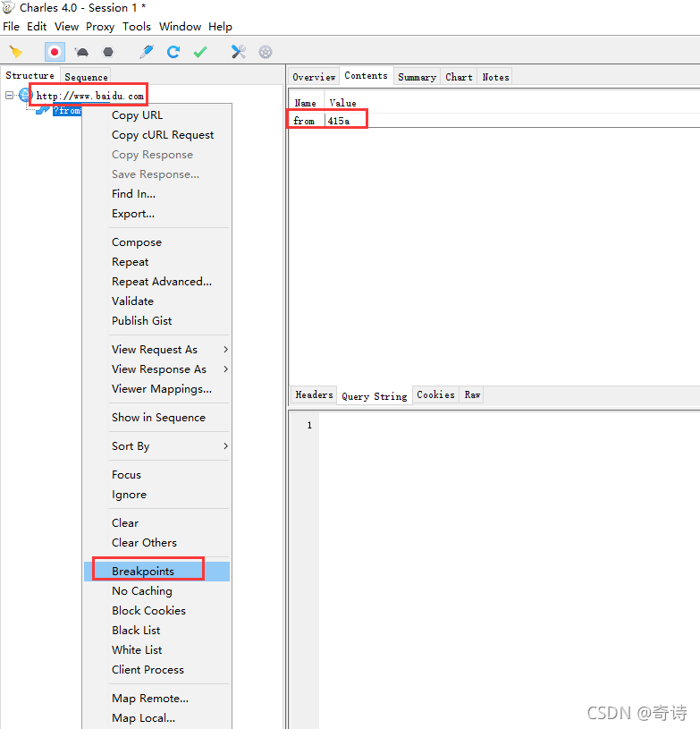Select Repeat Advanced... entry
Viewport: 700px width, 729px height.
coord(156,281)
